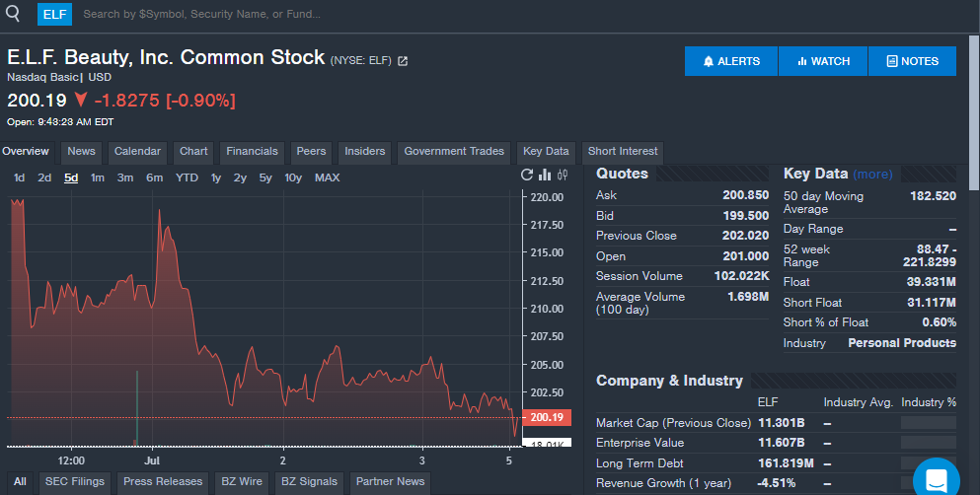Click the page vertical scrollbar
The image size is (980, 495).
click(x=974, y=112)
